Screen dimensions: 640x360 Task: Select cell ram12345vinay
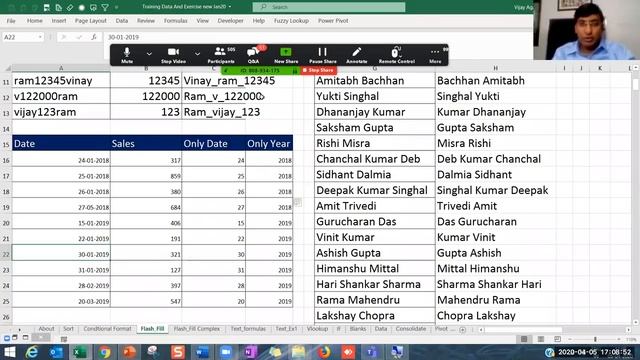click(61, 81)
